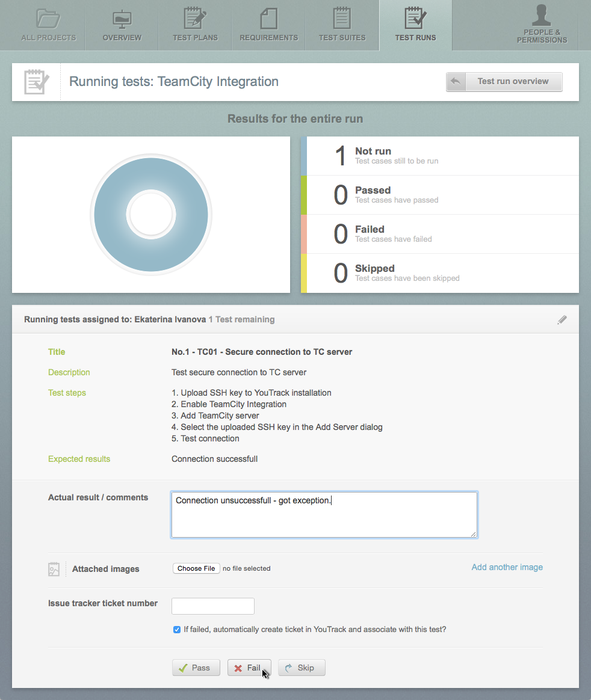591x700 pixels.
Task: Click the attached images picture icon
Action: [54, 569]
